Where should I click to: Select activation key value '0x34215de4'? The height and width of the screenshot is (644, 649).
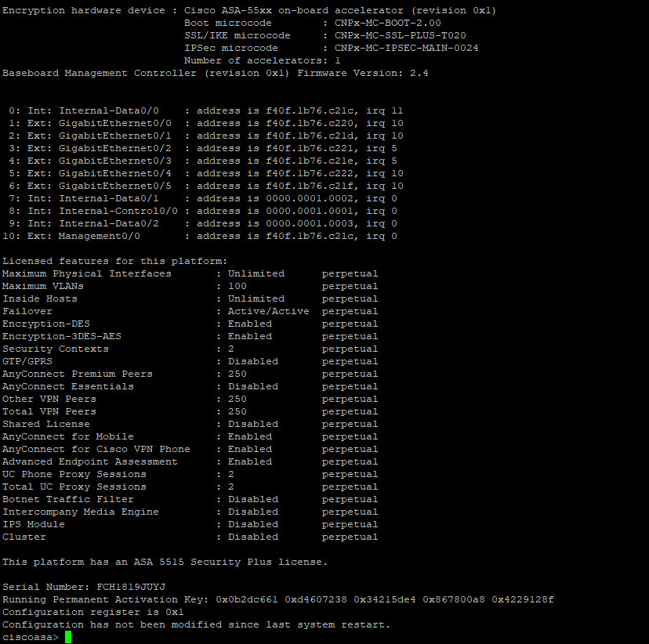[385, 599]
